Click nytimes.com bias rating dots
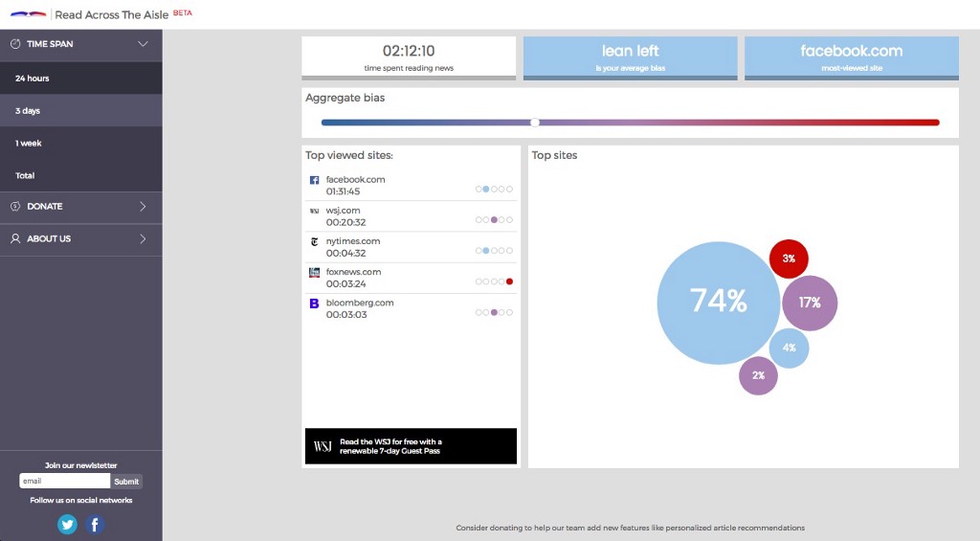Screen dimensions: 980x541 coord(494,250)
